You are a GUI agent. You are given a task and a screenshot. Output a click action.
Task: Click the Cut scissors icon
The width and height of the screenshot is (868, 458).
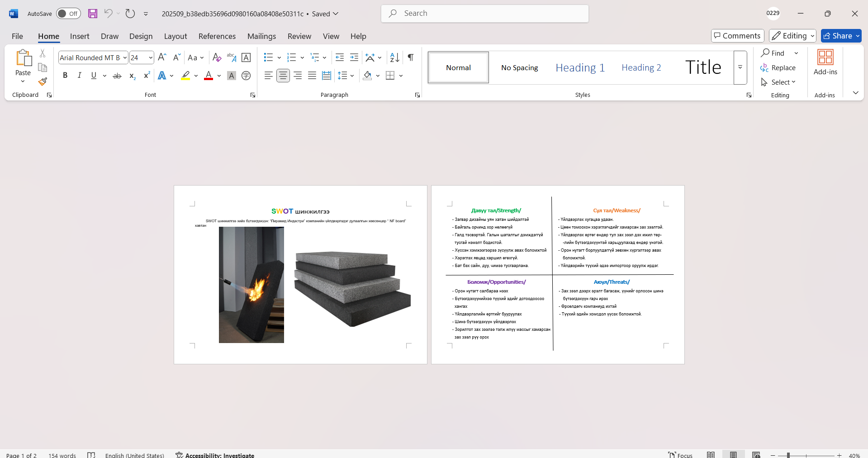pyautogui.click(x=43, y=53)
